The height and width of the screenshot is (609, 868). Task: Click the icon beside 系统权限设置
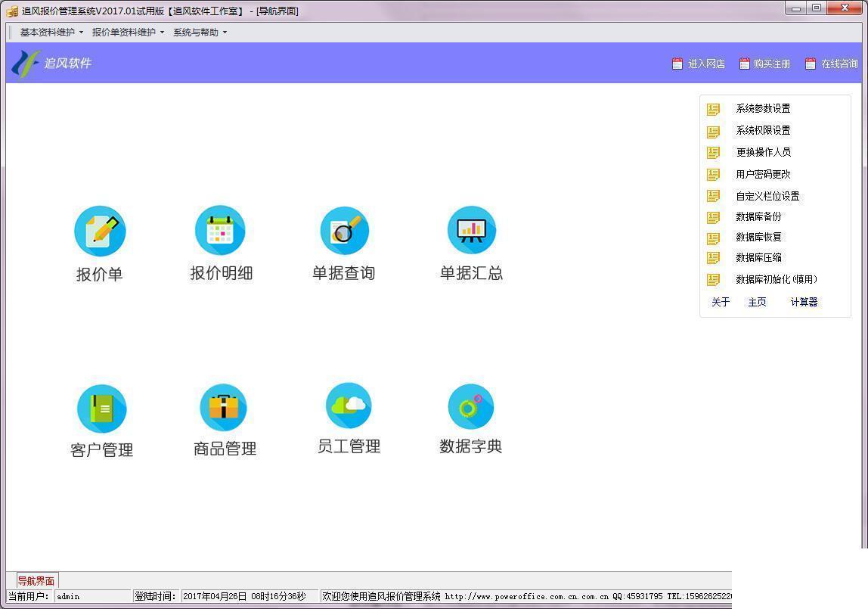[714, 131]
